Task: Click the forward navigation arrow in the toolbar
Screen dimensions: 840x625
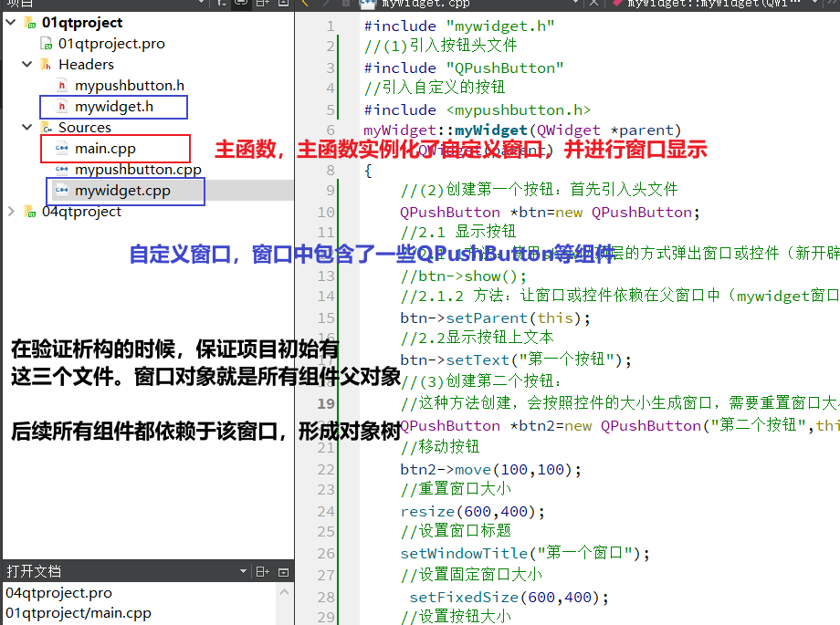Action: (x=325, y=4)
